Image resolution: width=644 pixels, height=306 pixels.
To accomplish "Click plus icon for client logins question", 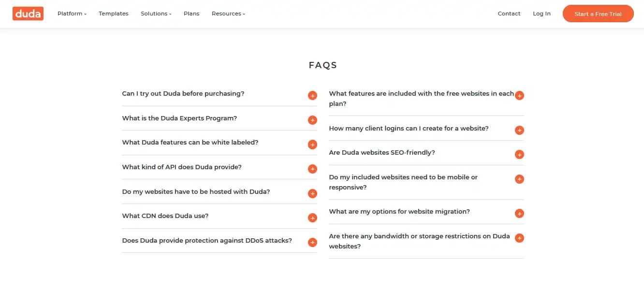I will (x=519, y=130).
